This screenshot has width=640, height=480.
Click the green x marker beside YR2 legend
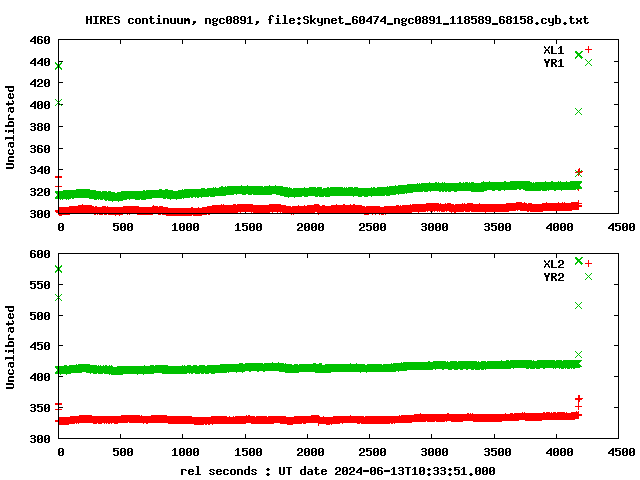pyautogui.click(x=588, y=277)
